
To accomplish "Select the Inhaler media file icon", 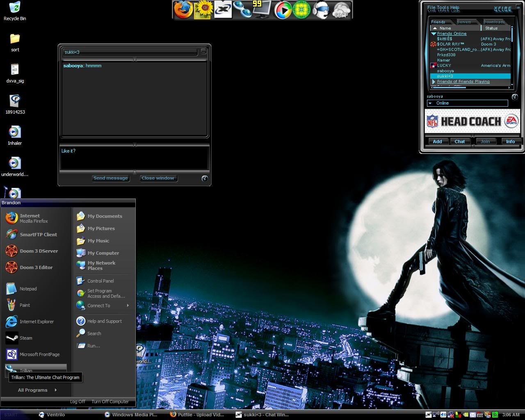I will 15,136.
